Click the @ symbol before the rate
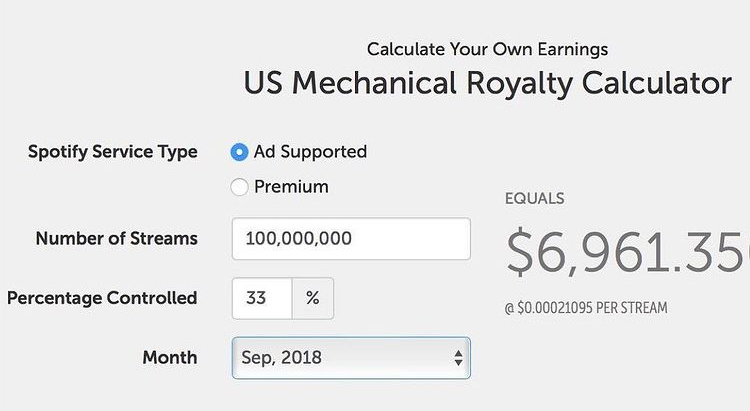 coord(510,307)
